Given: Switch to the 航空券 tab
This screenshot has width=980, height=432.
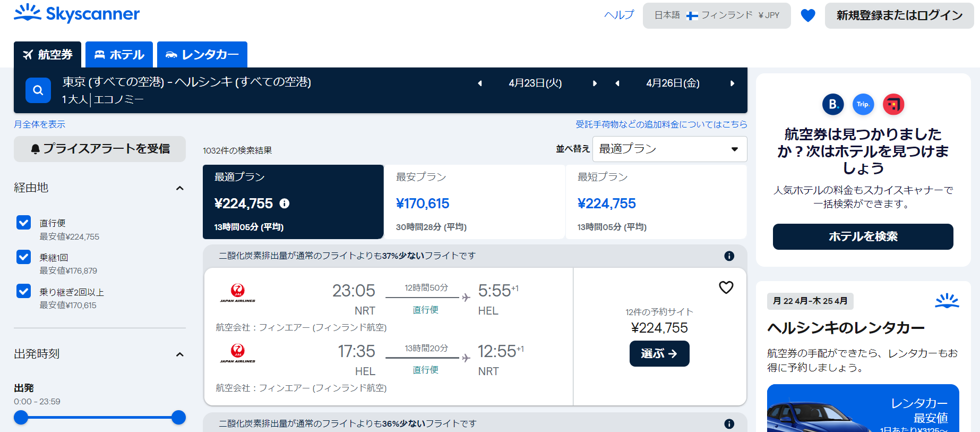Looking at the screenshot, I should coord(48,55).
